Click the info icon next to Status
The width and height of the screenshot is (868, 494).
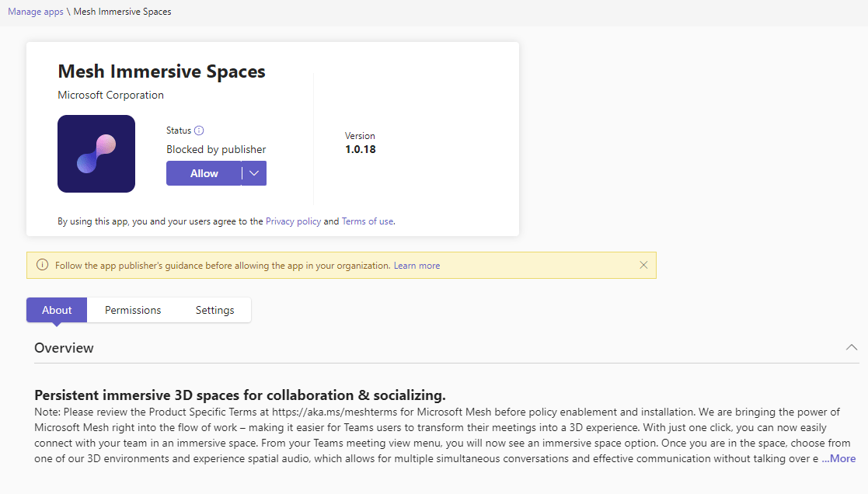199,130
